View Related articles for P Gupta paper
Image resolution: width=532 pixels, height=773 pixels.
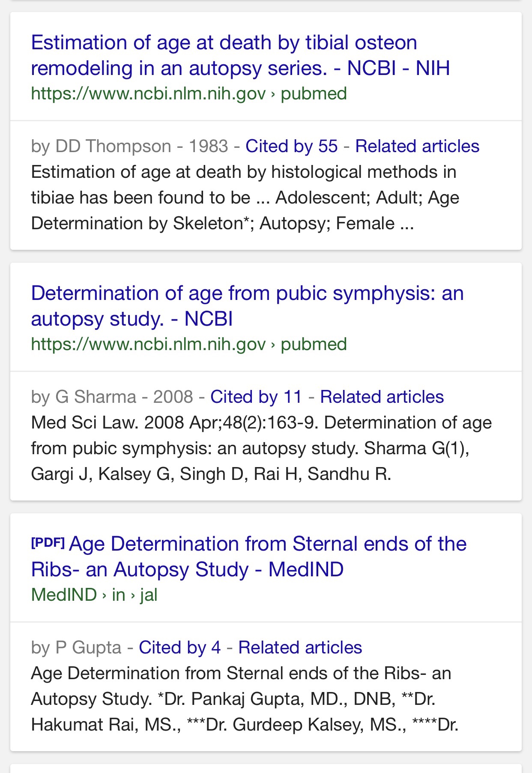tap(300, 648)
